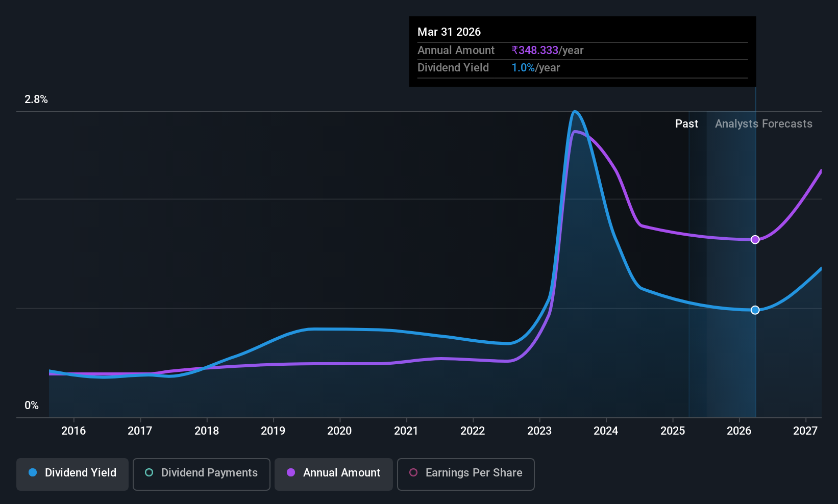Select the blue Dividend Yield data point marker
838x504 pixels.
coord(755,310)
